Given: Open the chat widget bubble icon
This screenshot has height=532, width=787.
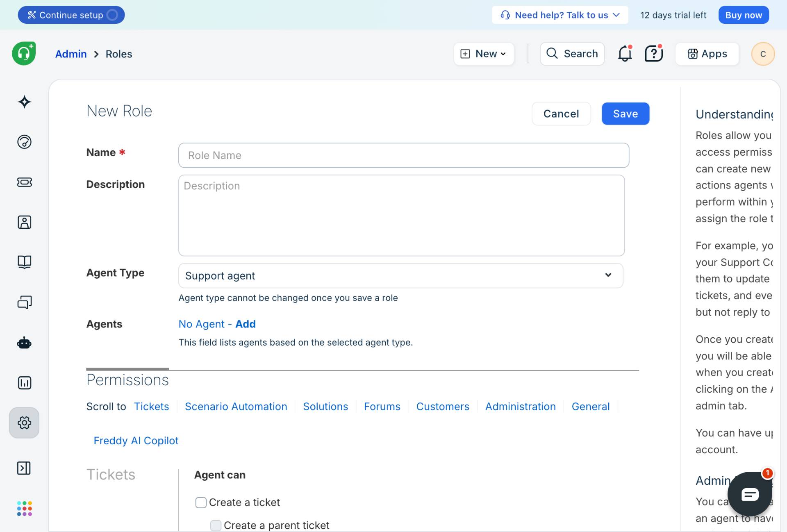Looking at the screenshot, I should (750, 494).
